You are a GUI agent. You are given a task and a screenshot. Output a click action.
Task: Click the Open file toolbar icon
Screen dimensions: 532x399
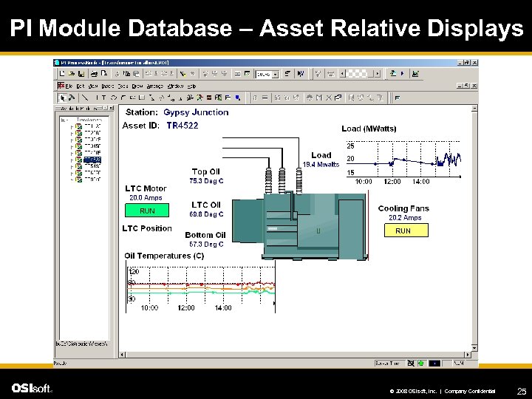pyautogui.click(x=72, y=74)
